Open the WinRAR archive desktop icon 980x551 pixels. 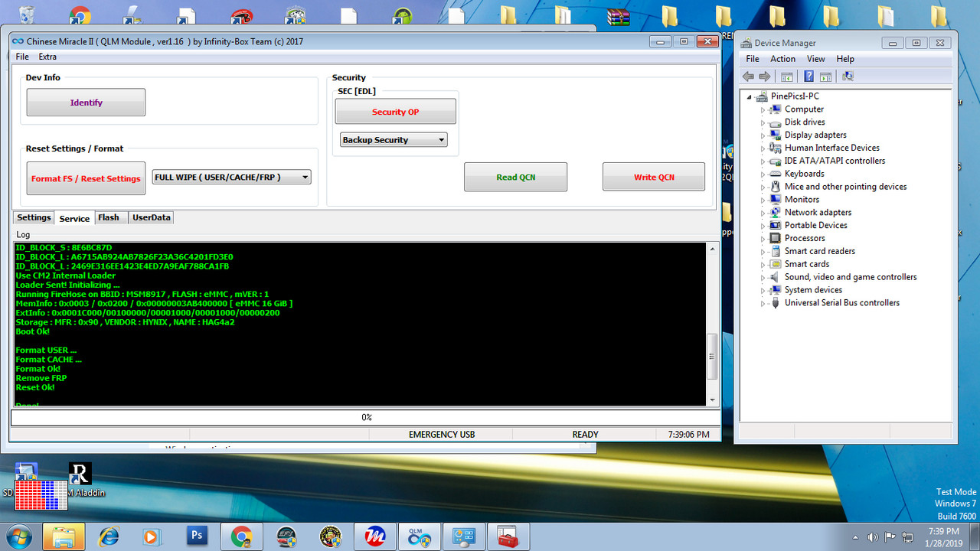[x=618, y=15]
